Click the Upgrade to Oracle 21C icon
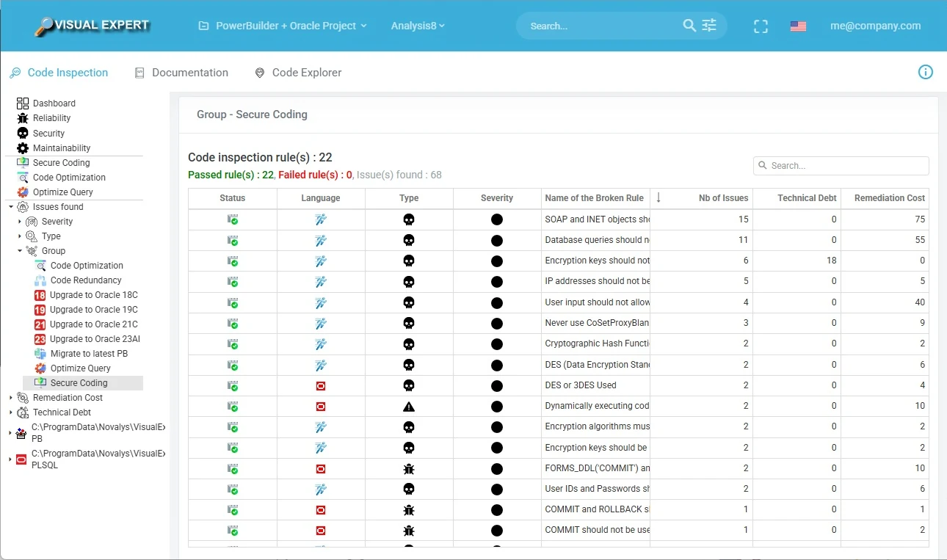Screen dimensions: 947x560 (x=40, y=324)
